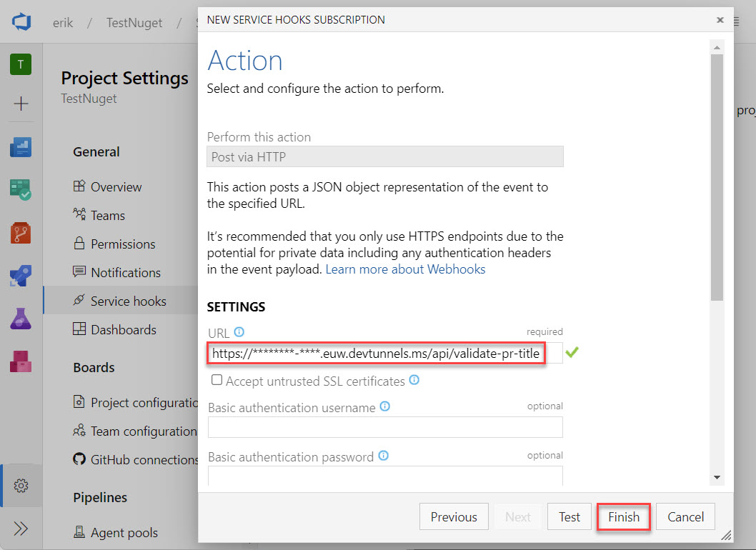Expand sidebar with double chevron icon
The width and height of the screenshot is (756, 550).
[21, 529]
